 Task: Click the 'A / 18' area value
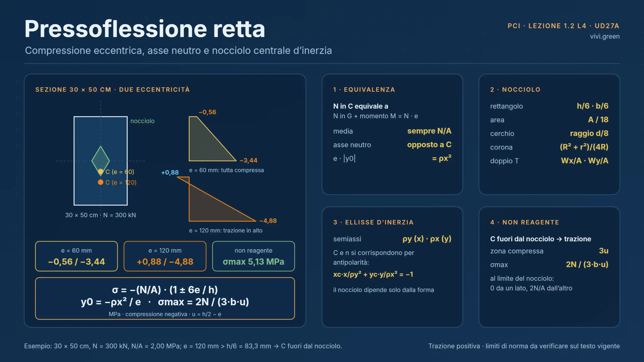598,120
